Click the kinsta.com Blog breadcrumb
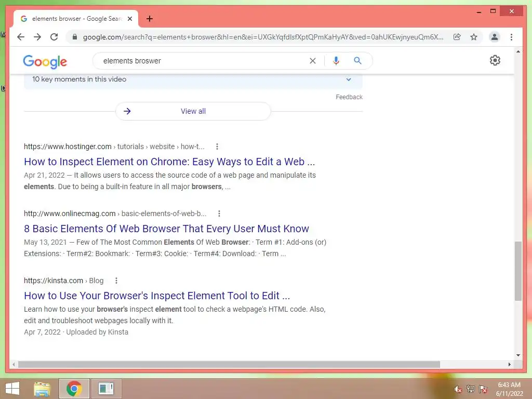Viewport: 532px width, 399px height. click(x=64, y=281)
